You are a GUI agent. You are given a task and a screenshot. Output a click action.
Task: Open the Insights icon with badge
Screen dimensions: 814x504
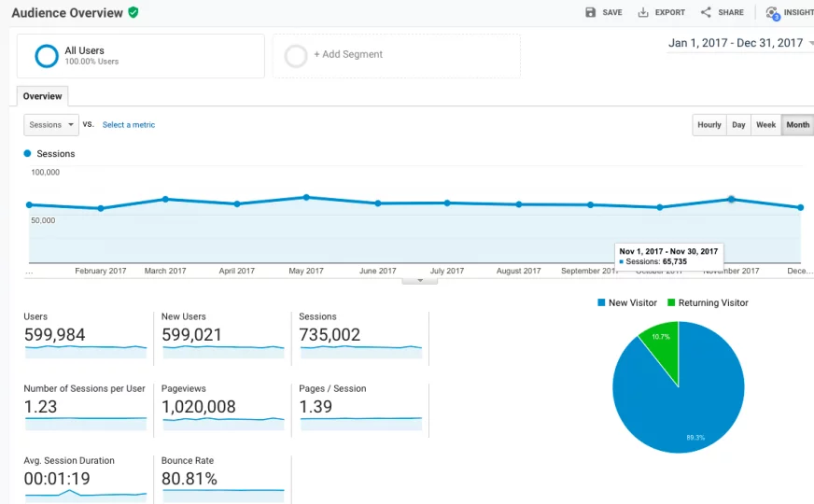pyautogui.click(x=772, y=12)
